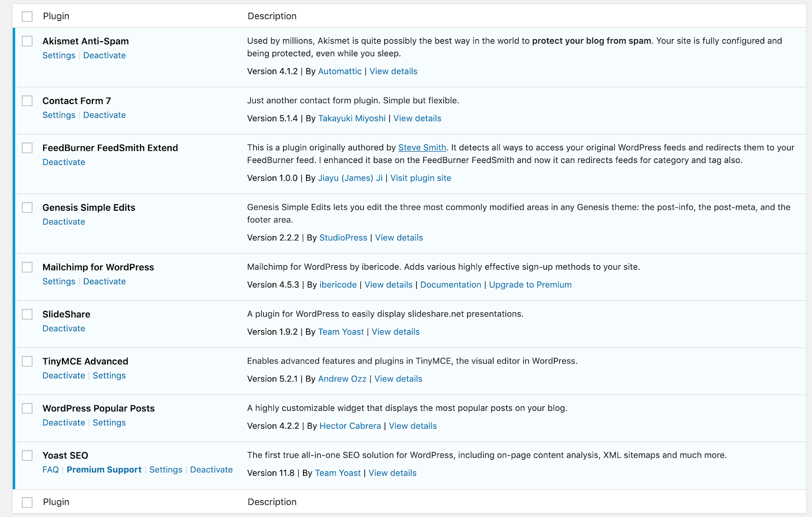Open Mailchimp for WordPress Settings
The width and height of the screenshot is (812, 517).
click(x=59, y=281)
